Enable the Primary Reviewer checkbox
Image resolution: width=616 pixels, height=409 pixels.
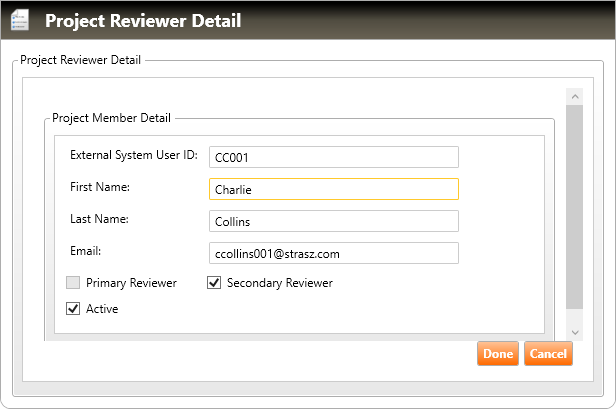(x=73, y=283)
